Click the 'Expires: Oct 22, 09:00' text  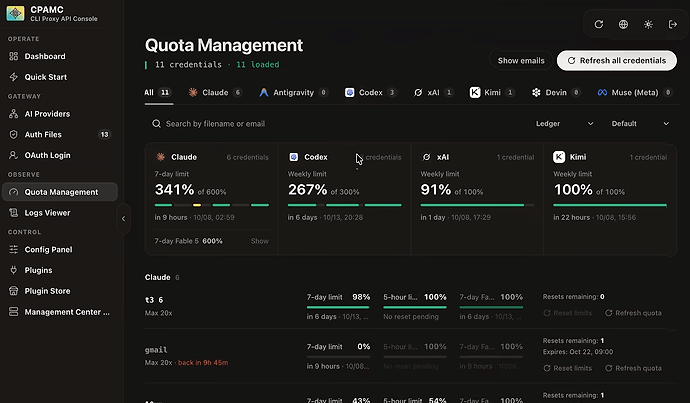pos(578,352)
